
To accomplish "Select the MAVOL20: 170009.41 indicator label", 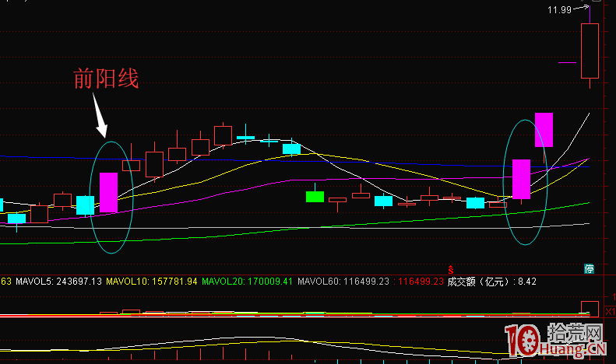I will [247, 282].
